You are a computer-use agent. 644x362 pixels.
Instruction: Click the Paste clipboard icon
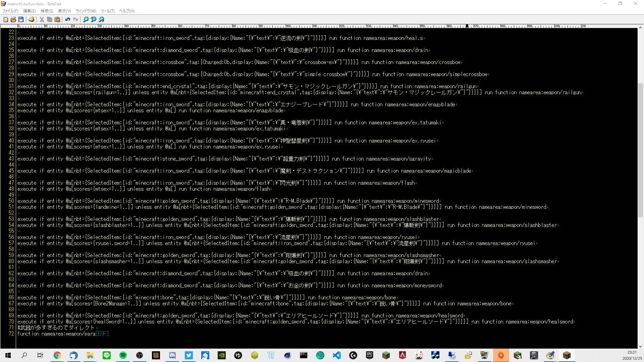point(57,19)
